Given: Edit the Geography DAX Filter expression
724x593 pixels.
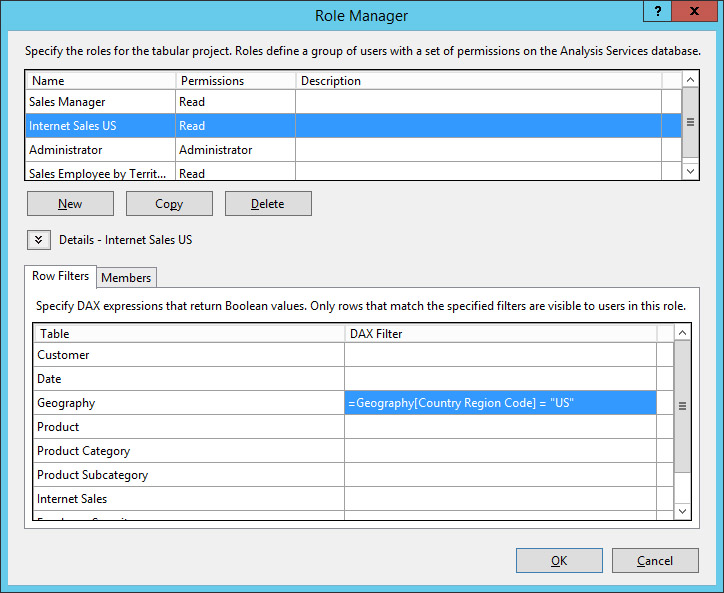Looking at the screenshot, I should point(500,403).
